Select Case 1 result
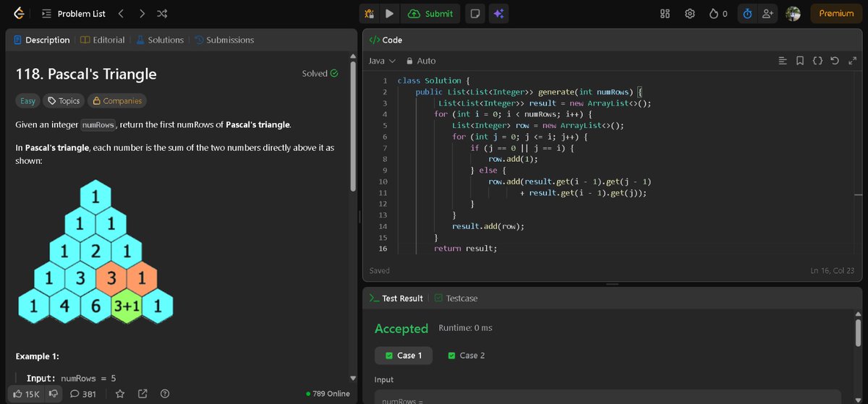Screen dimensions: 868x404 404,355
